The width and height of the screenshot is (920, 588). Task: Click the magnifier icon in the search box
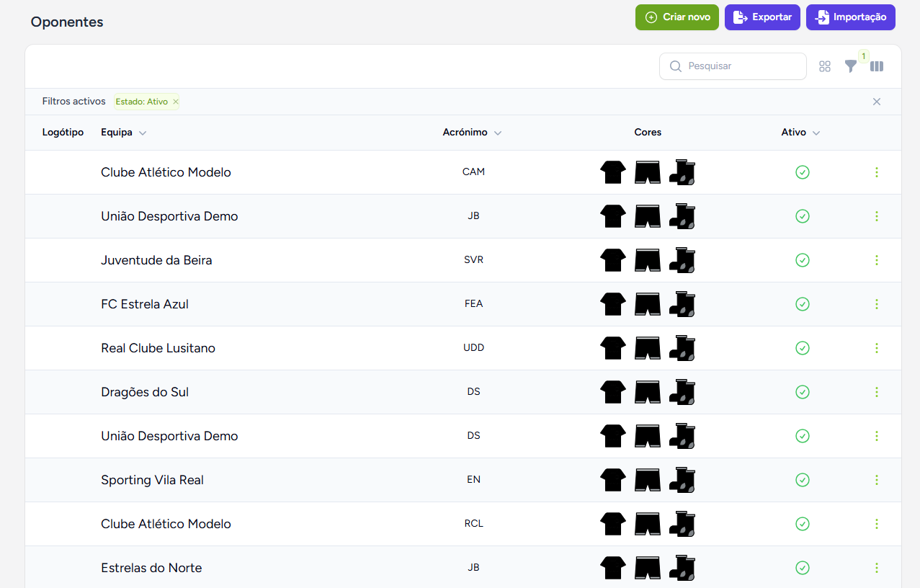pos(675,66)
